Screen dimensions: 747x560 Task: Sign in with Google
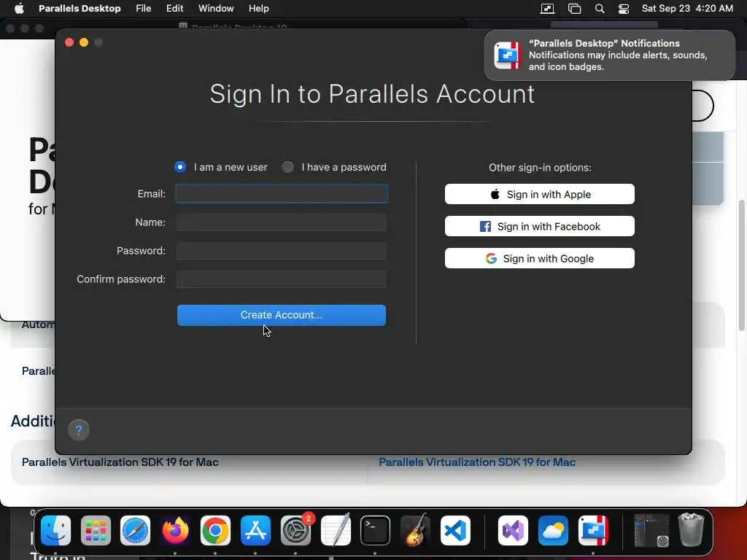[539, 258]
